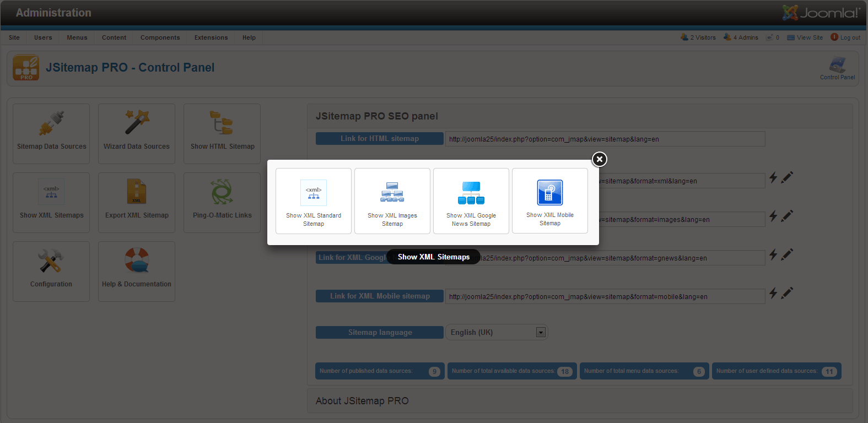This screenshot has height=423, width=868.
Task: Open Show XML Images Sitemap option
Action: coord(392,201)
